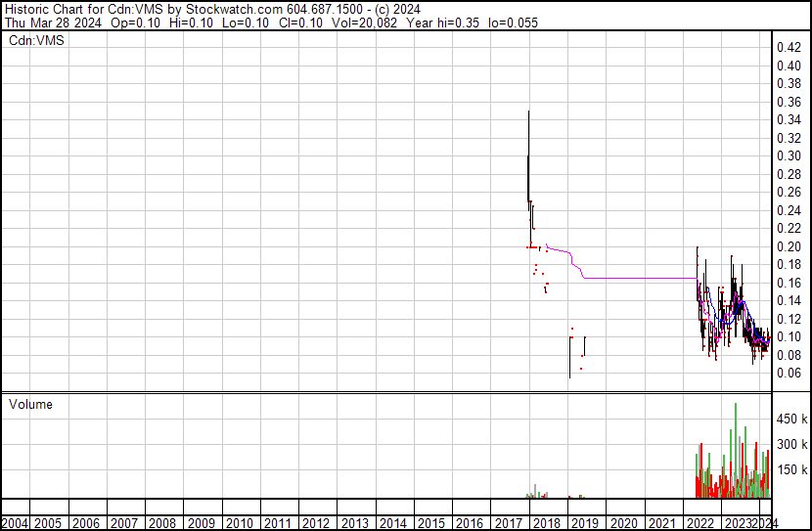
Task: Click the tallest green volume bar in 2023
Action: [736, 450]
